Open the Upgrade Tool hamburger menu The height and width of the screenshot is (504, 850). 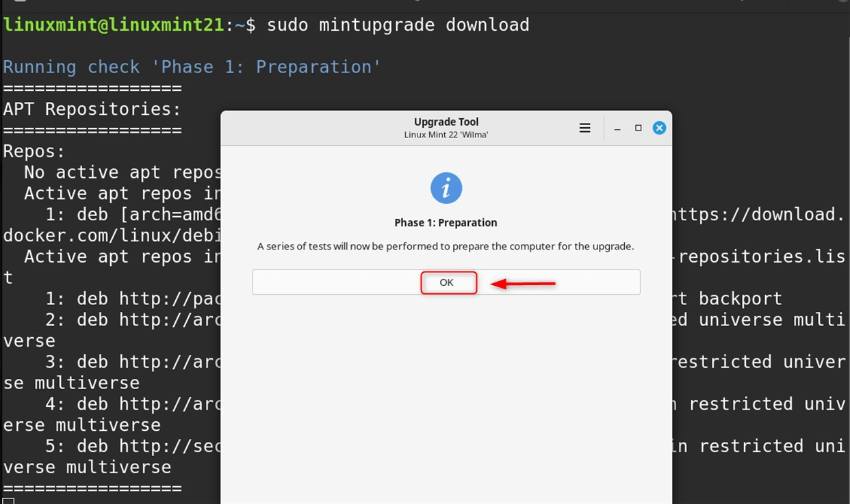tap(584, 128)
